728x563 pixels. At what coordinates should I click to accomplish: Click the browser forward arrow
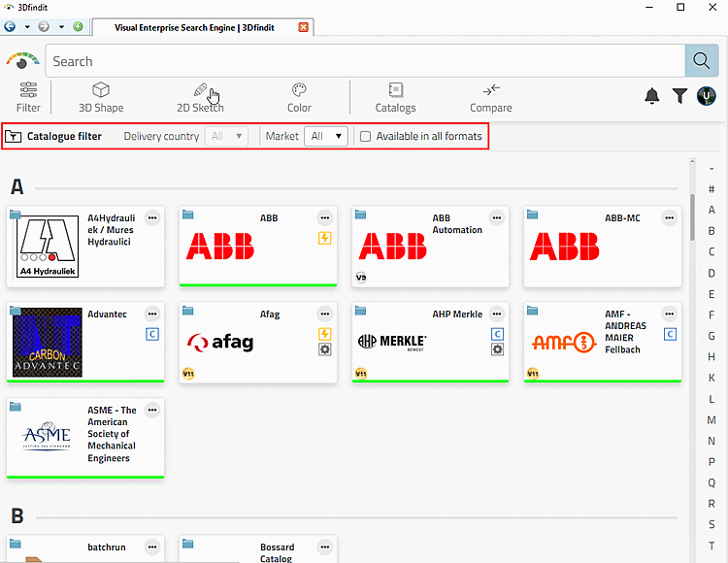pyautogui.click(x=44, y=27)
